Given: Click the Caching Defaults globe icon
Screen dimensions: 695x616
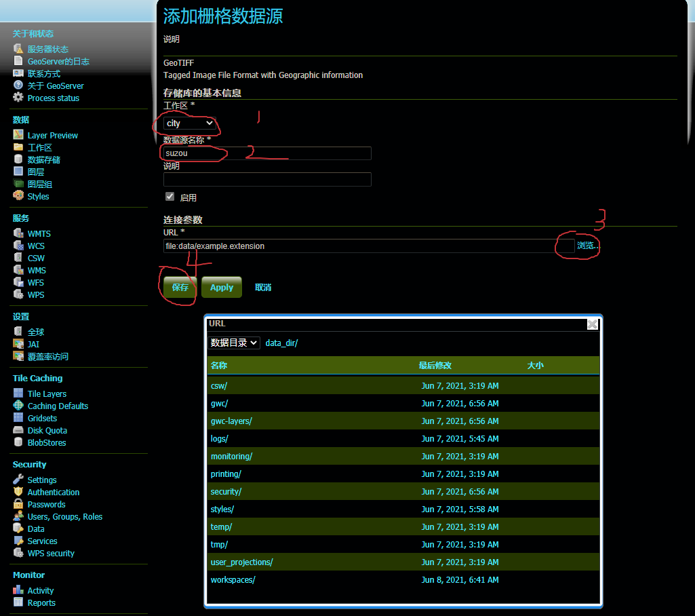Looking at the screenshot, I should 18,405.
